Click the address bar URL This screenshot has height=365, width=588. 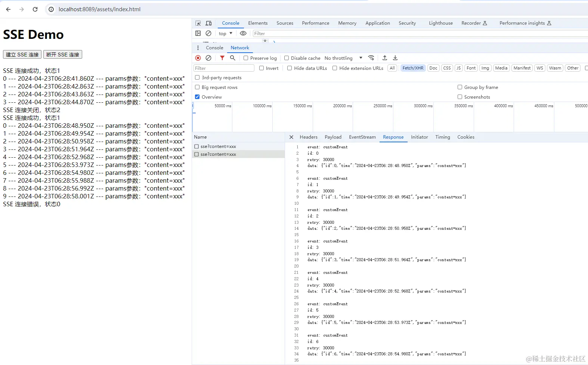(99, 9)
